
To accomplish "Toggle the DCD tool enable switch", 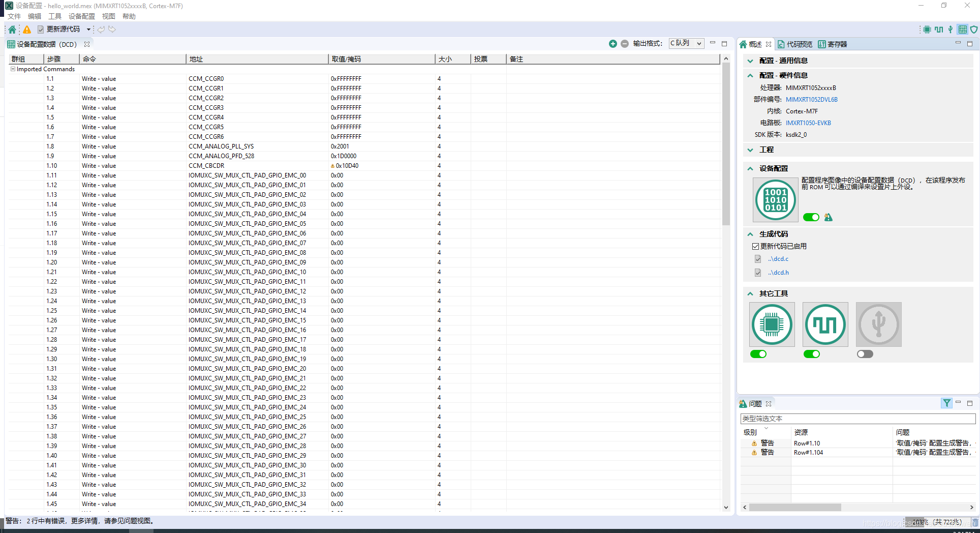I will click(x=811, y=217).
